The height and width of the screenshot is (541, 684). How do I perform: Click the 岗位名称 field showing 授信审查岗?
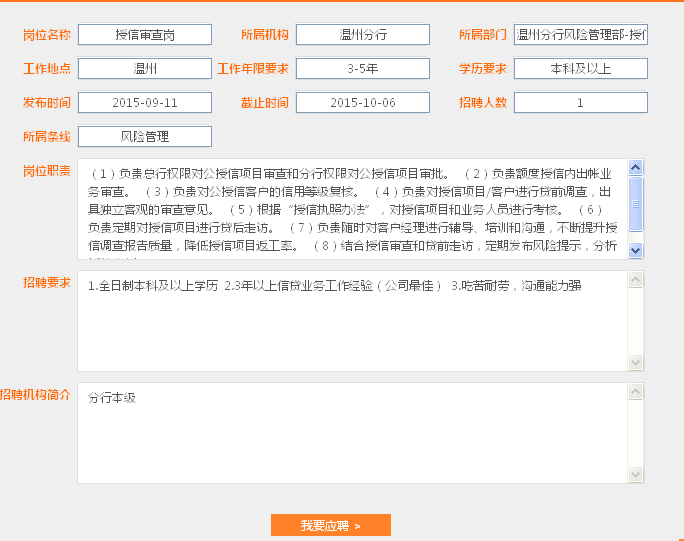pos(145,34)
